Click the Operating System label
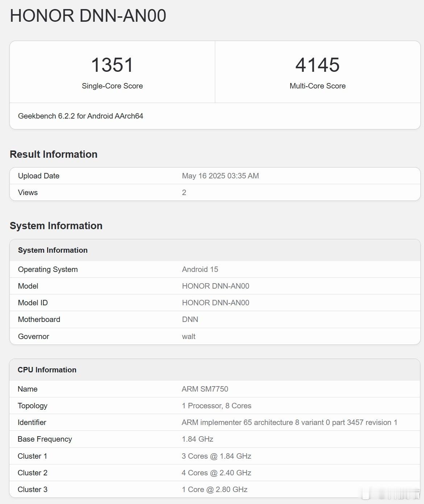This screenshot has height=504, width=424. [x=48, y=269]
